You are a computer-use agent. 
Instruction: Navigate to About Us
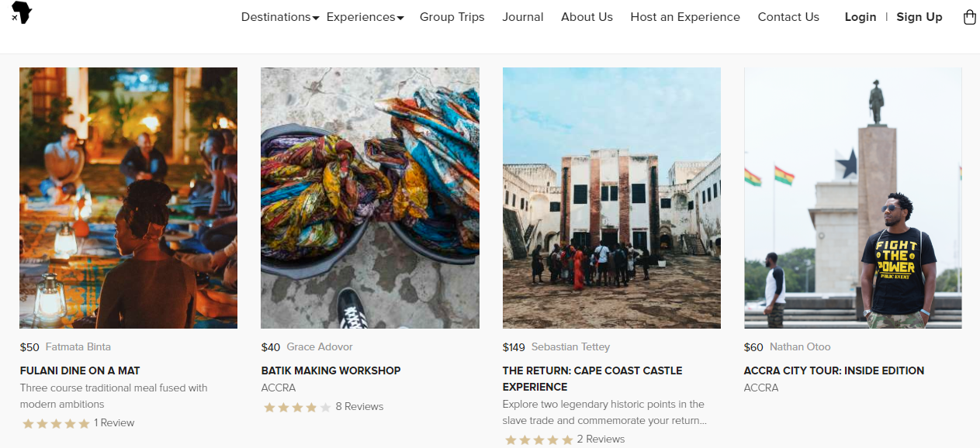[587, 17]
